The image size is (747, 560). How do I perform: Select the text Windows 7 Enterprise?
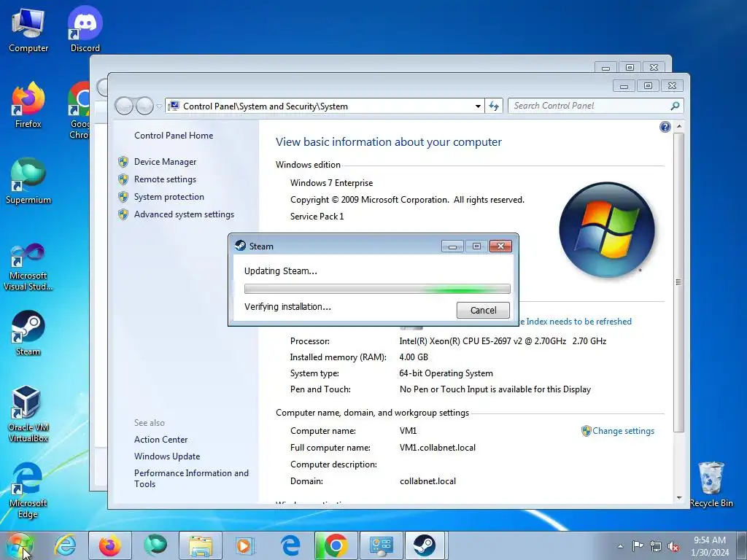(332, 183)
